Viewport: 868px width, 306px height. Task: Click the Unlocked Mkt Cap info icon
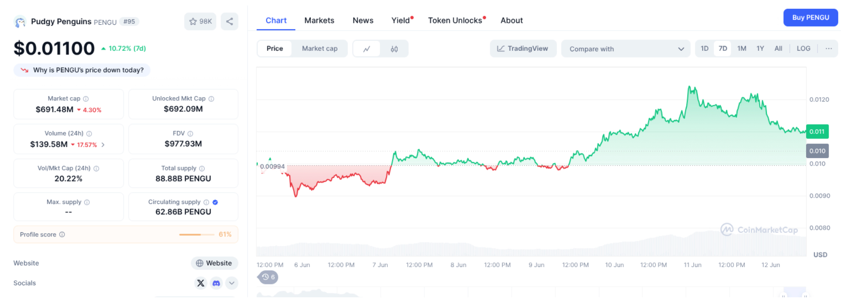(211, 99)
